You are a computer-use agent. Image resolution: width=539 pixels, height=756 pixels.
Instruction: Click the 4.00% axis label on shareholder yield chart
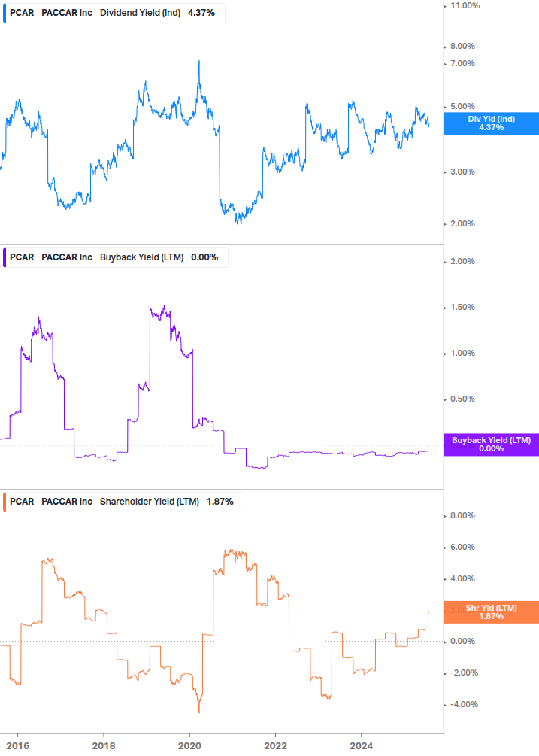tap(462, 578)
